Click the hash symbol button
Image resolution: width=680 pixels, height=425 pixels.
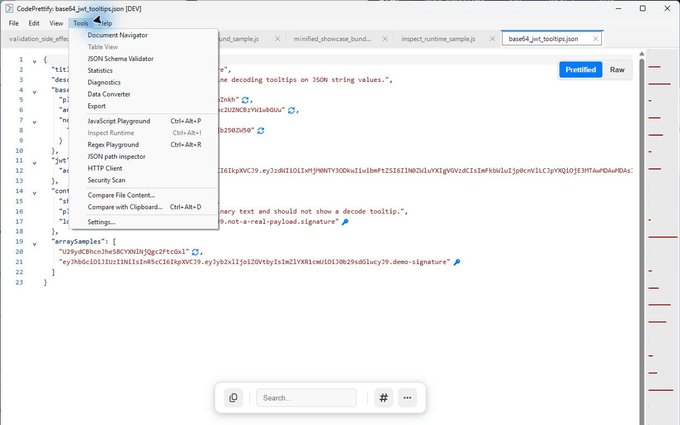coord(384,398)
